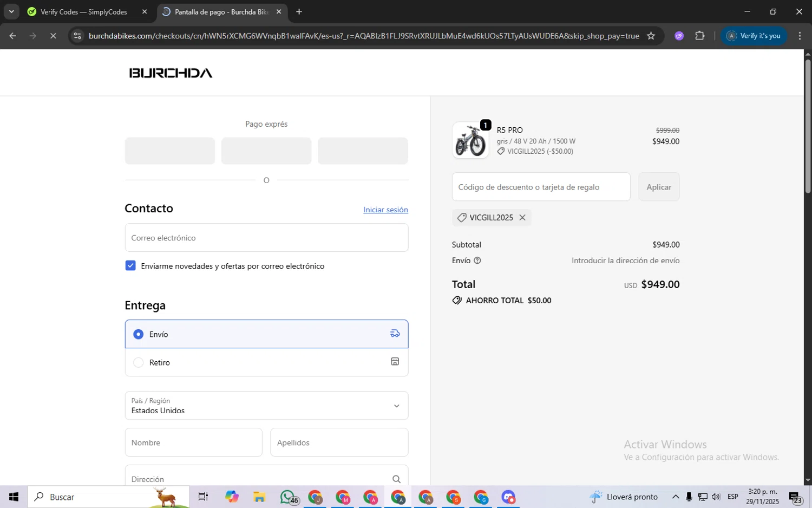This screenshot has width=812, height=508.
Task: Click the Burchda logo
Action: (171, 73)
